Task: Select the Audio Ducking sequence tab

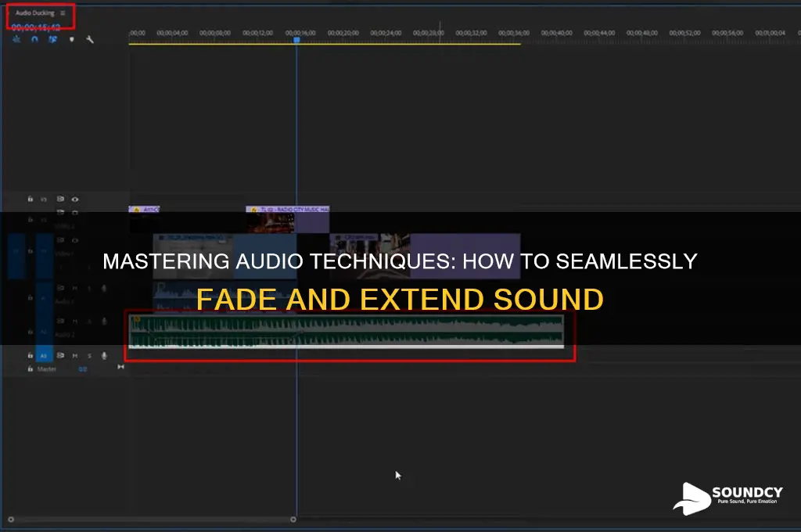Action: (x=34, y=13)
